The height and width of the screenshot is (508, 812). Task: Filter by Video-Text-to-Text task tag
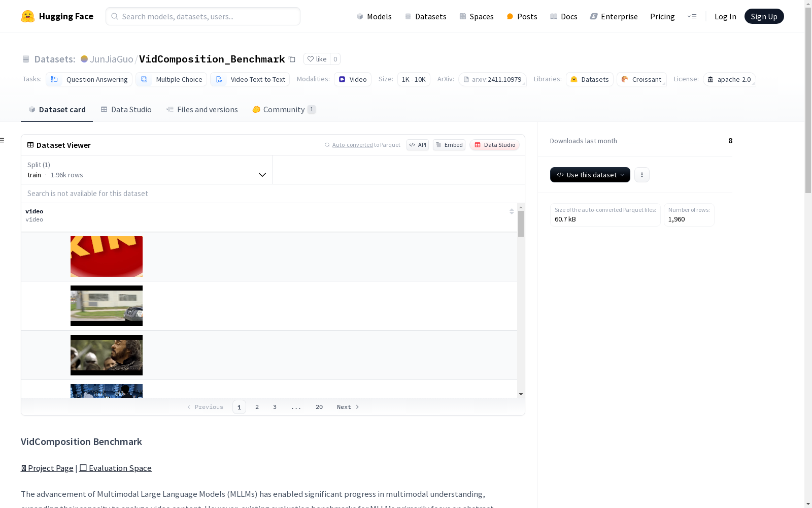pyautogui.click(x=250, y=79)
